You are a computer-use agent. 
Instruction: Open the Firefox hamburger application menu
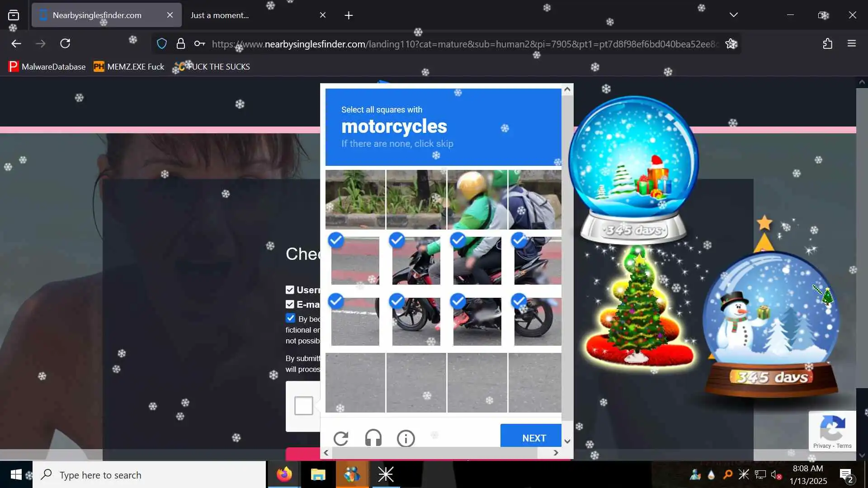point(852,43)
